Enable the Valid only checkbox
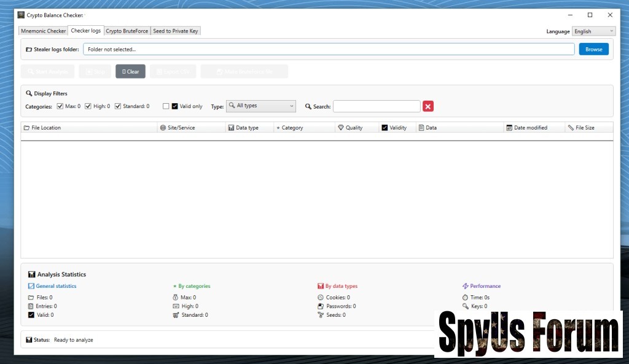This screenshot has width=629, height=364. (x=166, y=106)
